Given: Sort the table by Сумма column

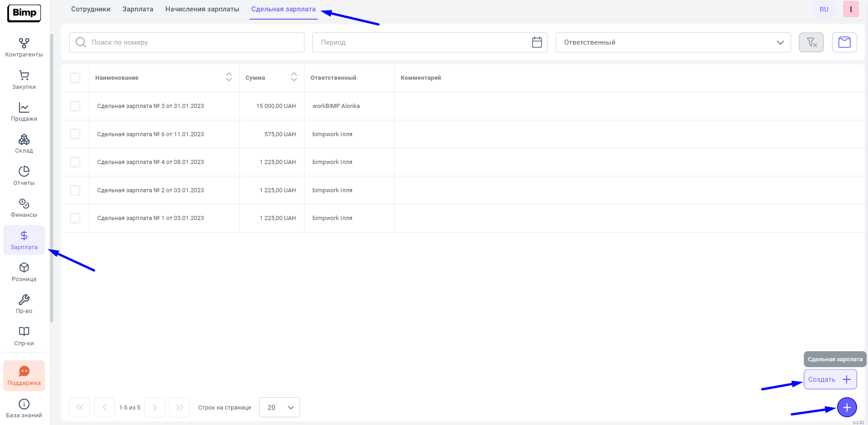Looking at the screenshot, I should (x=294, y=77).
